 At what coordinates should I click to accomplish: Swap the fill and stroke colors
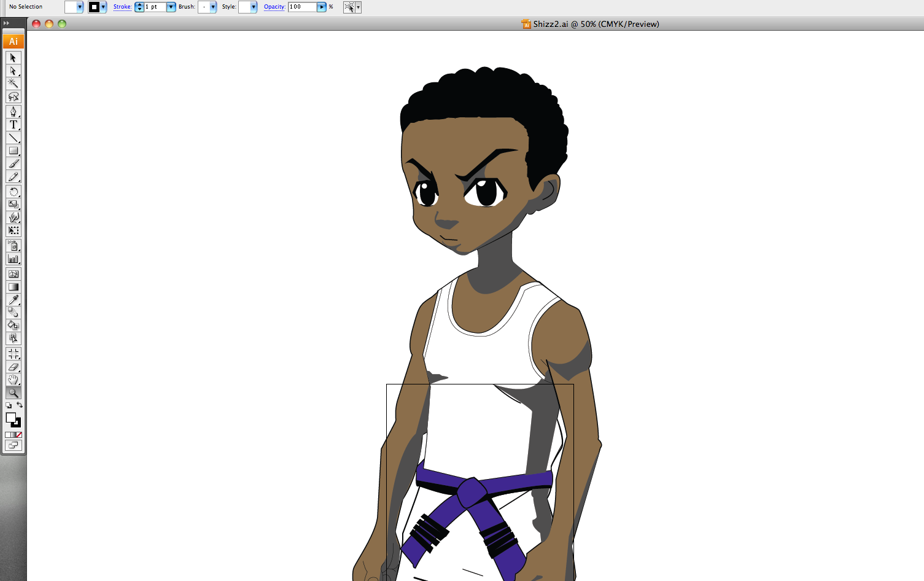point(20,405)
